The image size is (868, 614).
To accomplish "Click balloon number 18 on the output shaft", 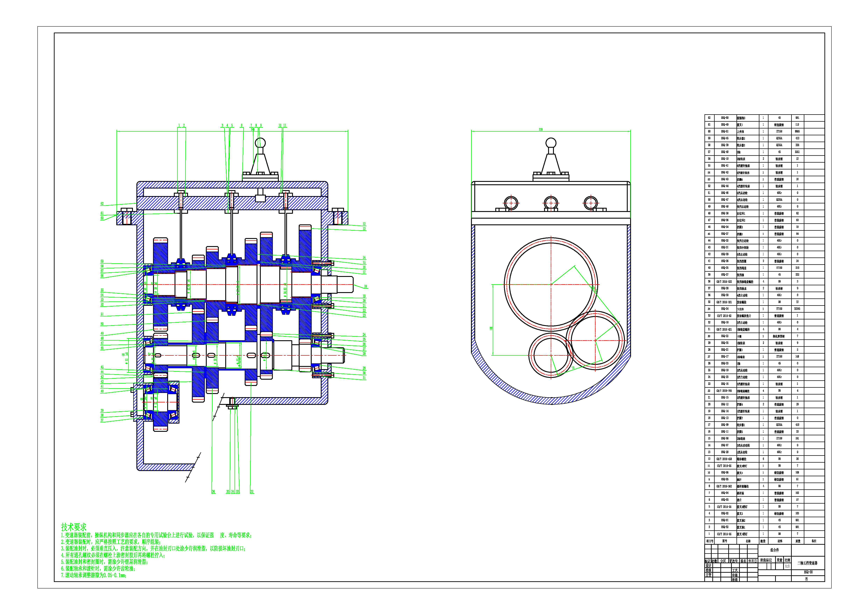I will (365, 286).
